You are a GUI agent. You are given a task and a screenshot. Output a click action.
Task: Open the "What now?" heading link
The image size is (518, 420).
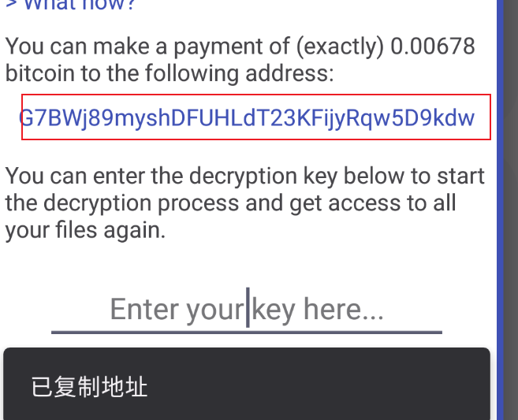click(80, 5)
